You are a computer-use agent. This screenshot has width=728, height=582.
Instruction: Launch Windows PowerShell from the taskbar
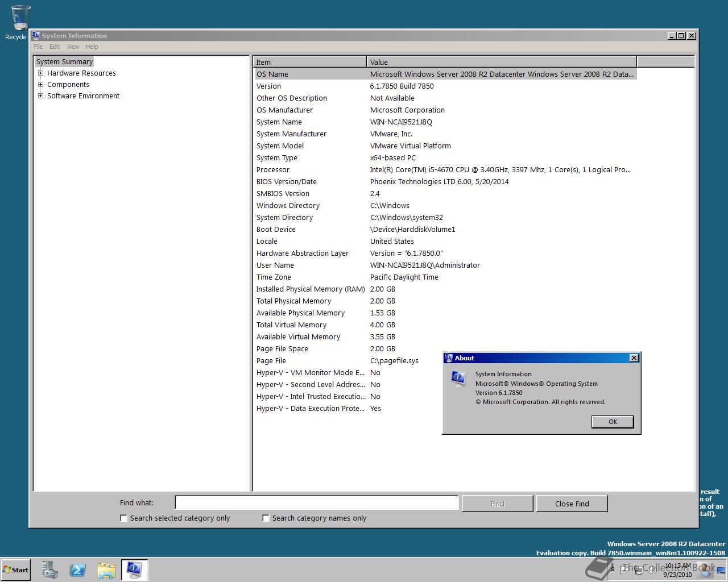tap(78, 570)
